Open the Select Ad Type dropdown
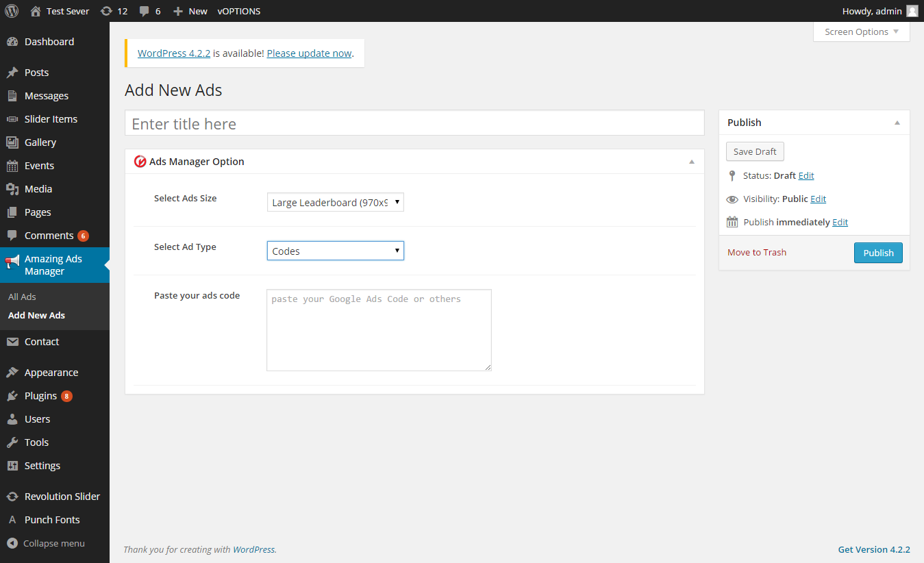924x563 pixels. pyautogui.click(x=335, y=251)
